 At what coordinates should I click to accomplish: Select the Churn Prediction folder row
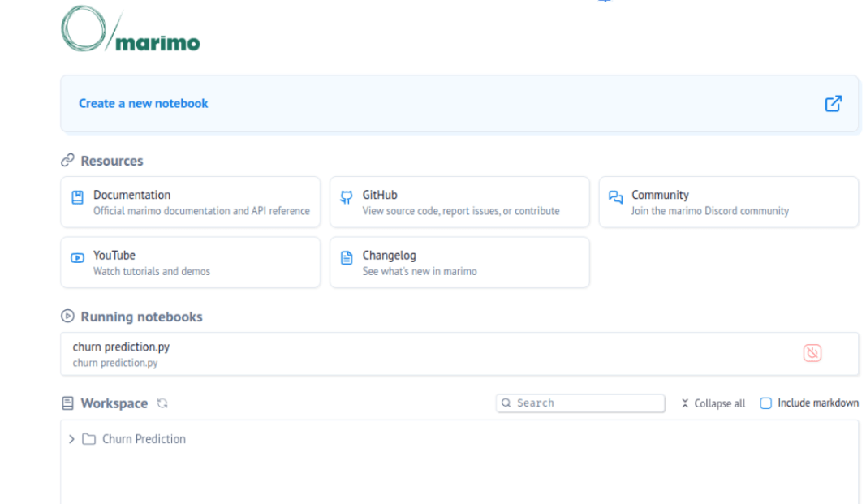pos(459,439)
